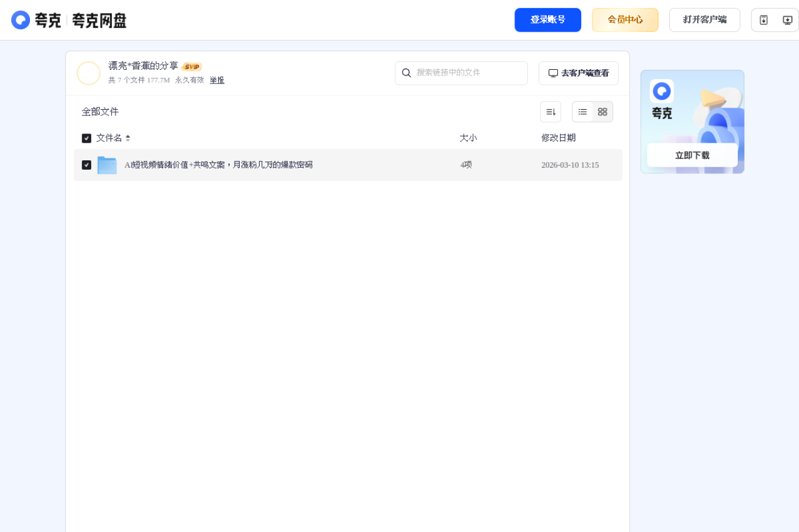Uncheck the select-all checkbox in the header row

pos(86,138)
